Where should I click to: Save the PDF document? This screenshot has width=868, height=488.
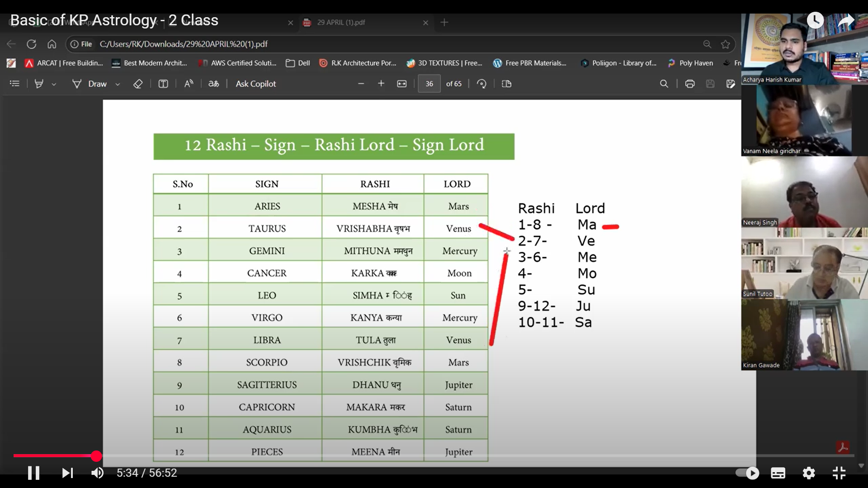(x=710, y=84)
